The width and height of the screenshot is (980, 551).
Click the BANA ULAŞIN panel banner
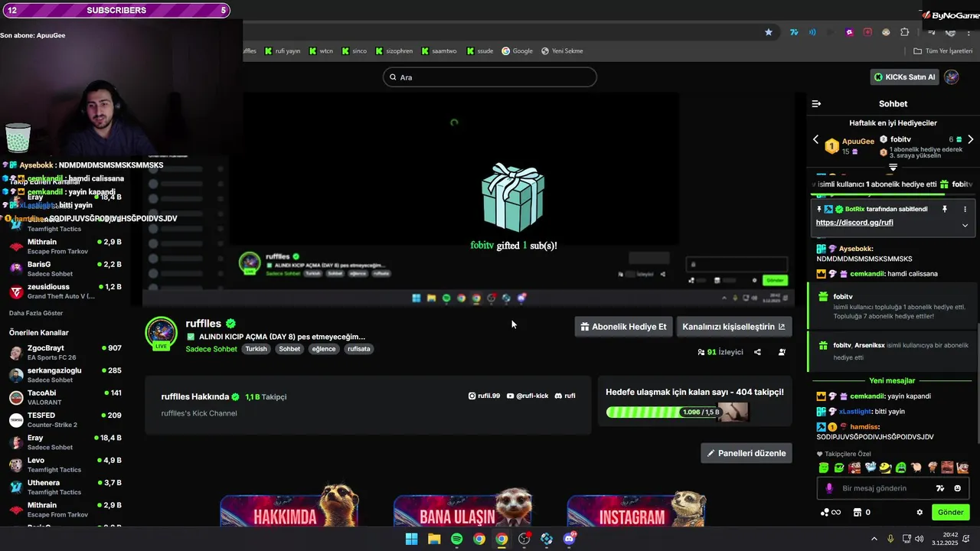tap(463, 505)
